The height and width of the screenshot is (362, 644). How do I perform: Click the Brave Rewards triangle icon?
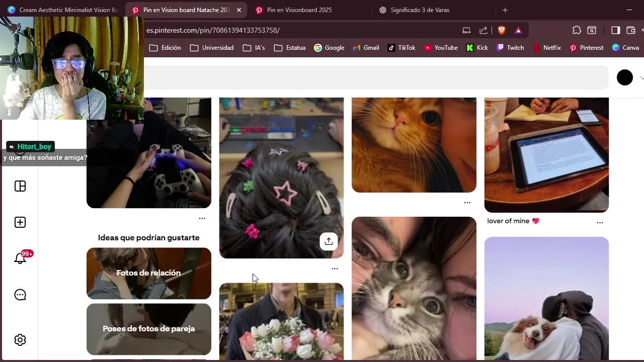[518, 30]
